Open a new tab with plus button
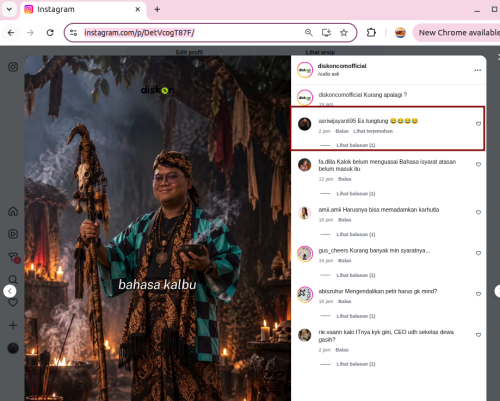Viewport: 500px width, 401px height. point(157,9)
